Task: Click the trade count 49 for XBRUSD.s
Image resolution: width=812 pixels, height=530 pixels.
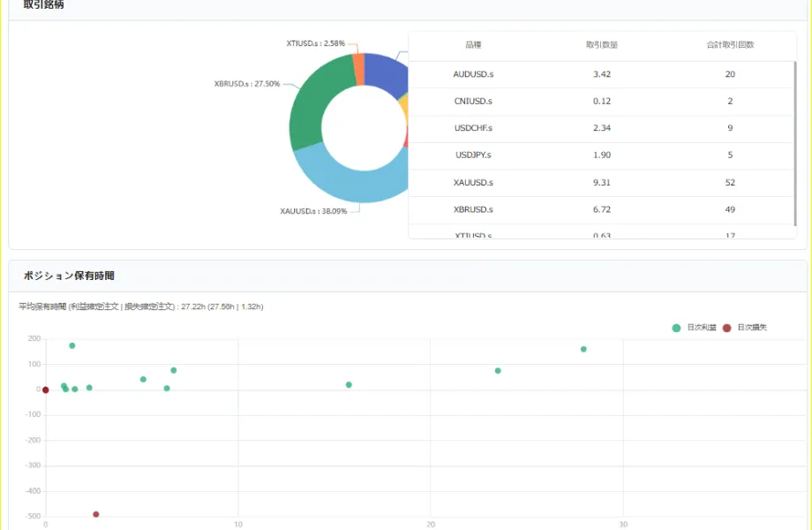Action: click(x=730, y=209)
